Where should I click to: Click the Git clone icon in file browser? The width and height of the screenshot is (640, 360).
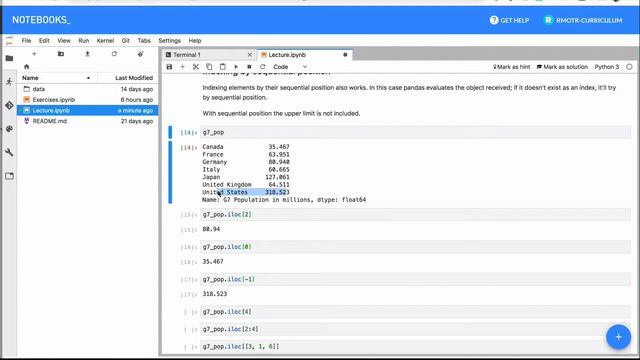point(140,54)
